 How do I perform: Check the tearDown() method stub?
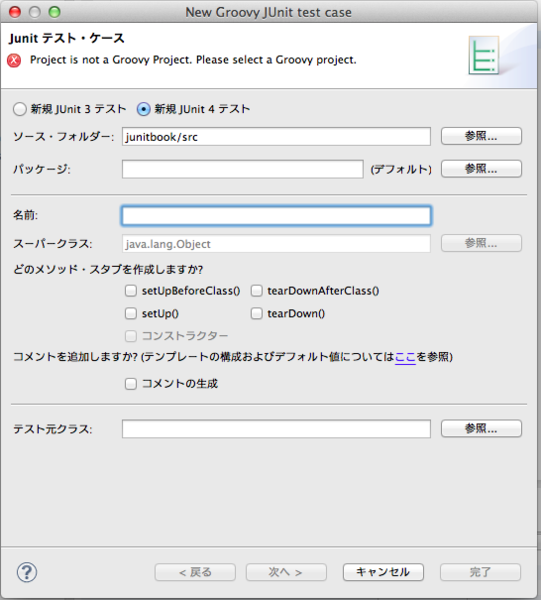point(256,313)
